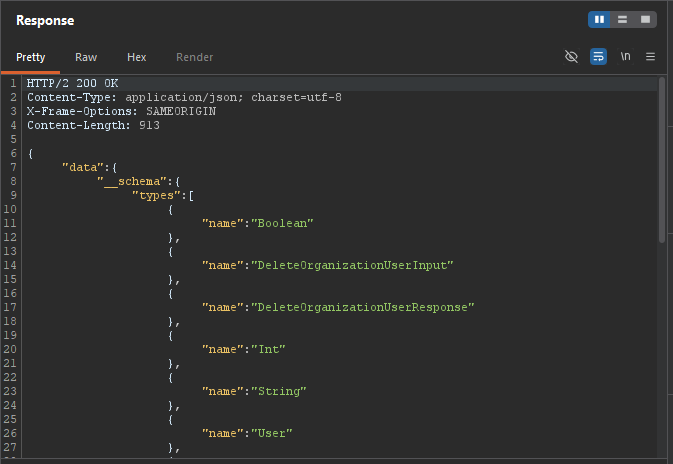Click the "Boolean" type name value
The height and width of the screenshot is (464, 673).
click(x=282, y=224)
